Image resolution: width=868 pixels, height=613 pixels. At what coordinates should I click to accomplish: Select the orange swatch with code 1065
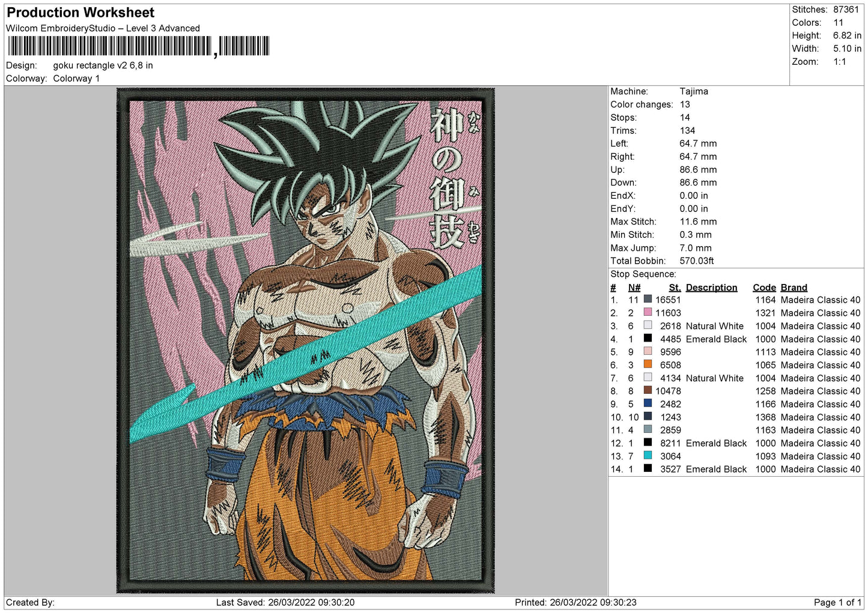(x=648, y=364)
